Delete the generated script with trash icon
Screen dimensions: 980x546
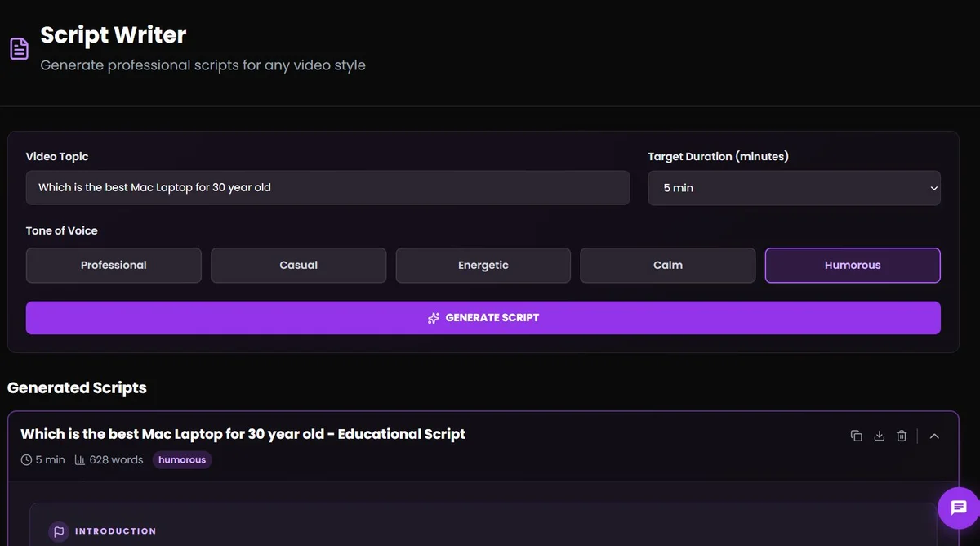902,436
